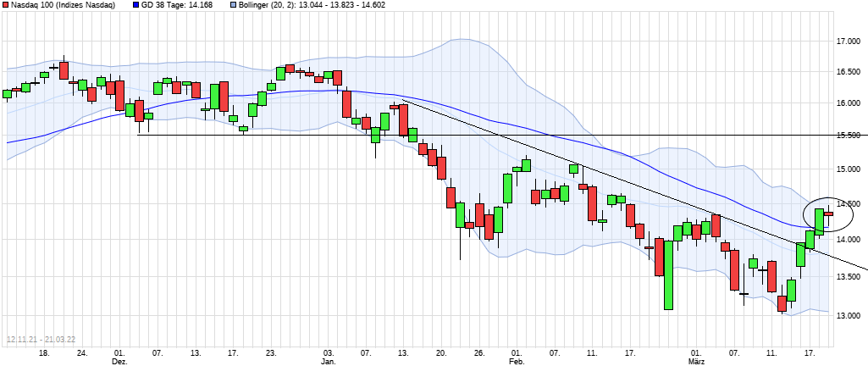Click the light blue Bollinger legend swatch
This screenshot has height=377, width=868.
coord(235,4)
